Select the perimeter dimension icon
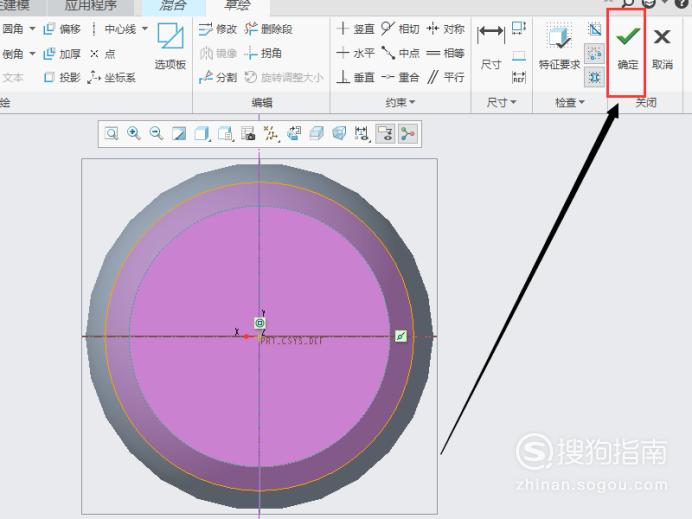The image size is (692, 519). (519, 29)
